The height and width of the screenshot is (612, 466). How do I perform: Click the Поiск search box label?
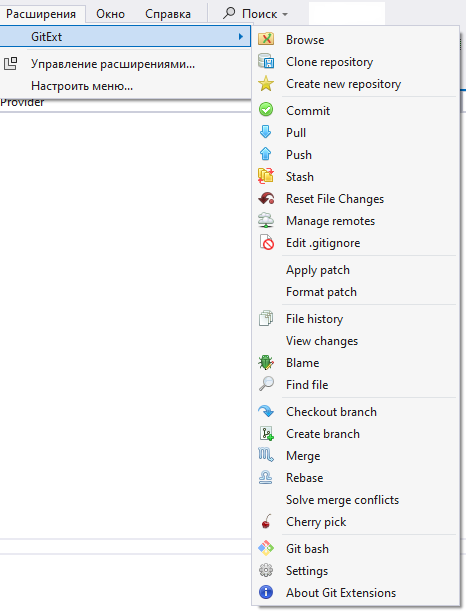[x=259, y=14]
